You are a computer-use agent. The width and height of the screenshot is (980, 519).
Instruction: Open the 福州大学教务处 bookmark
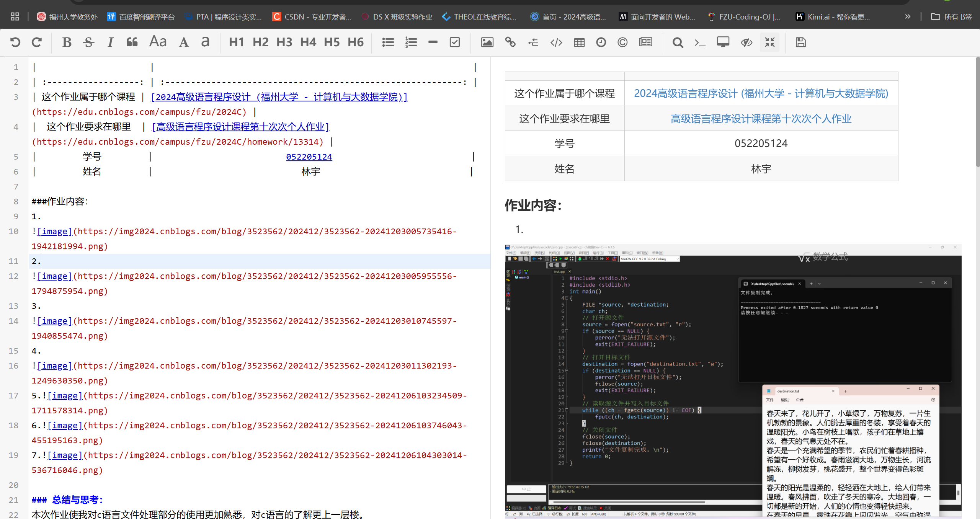pos(67,17)
